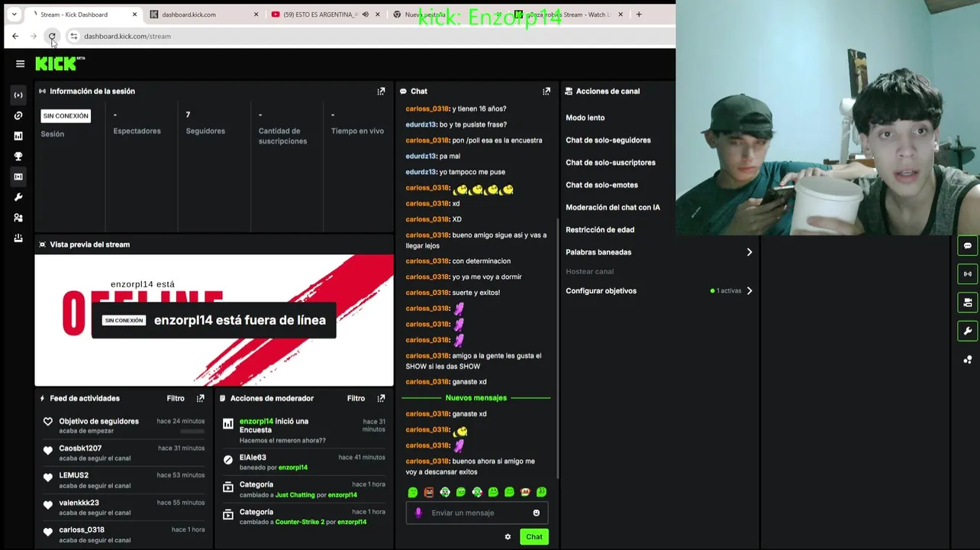Click the three-dots cluster icon on the right rail
The height and width of the screenshot is (550, 980).
pyautogui.click(x=968, y=360)
